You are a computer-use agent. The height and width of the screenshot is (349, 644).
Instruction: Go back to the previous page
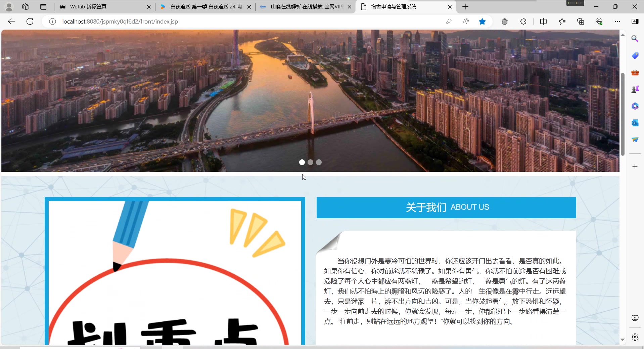tap(11, 22)
